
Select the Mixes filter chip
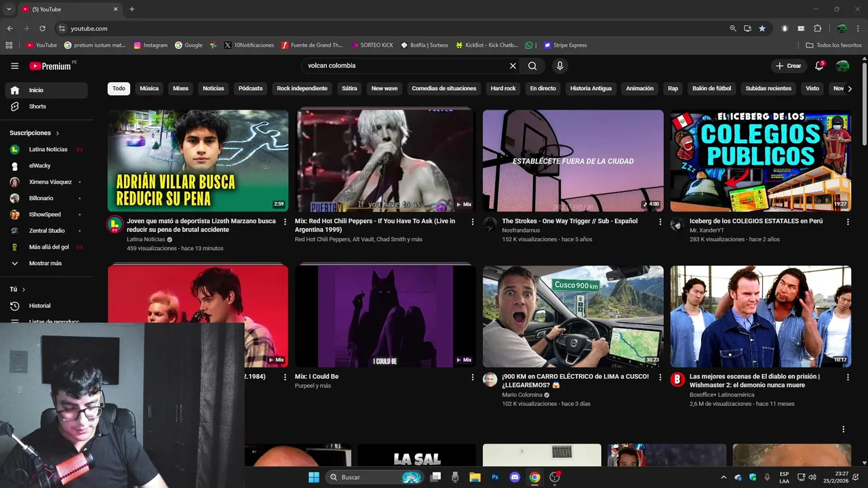(x=180, y=88)
